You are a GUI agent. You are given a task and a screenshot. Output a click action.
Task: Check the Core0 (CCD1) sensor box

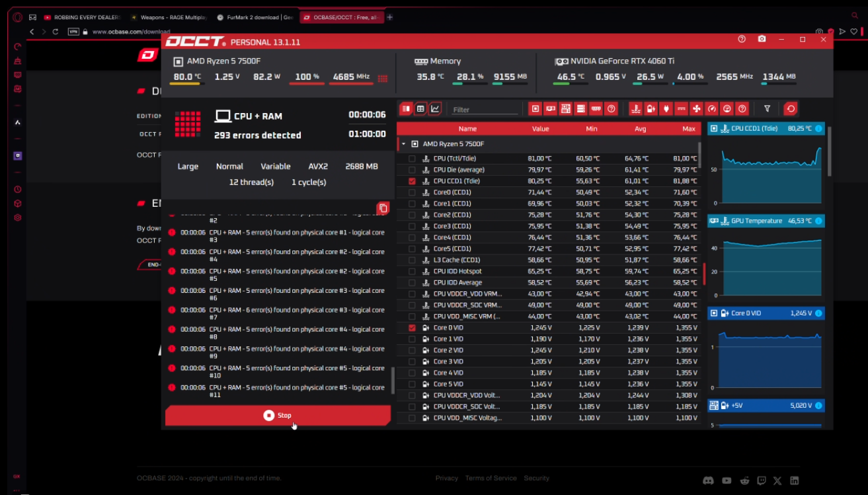413,192
